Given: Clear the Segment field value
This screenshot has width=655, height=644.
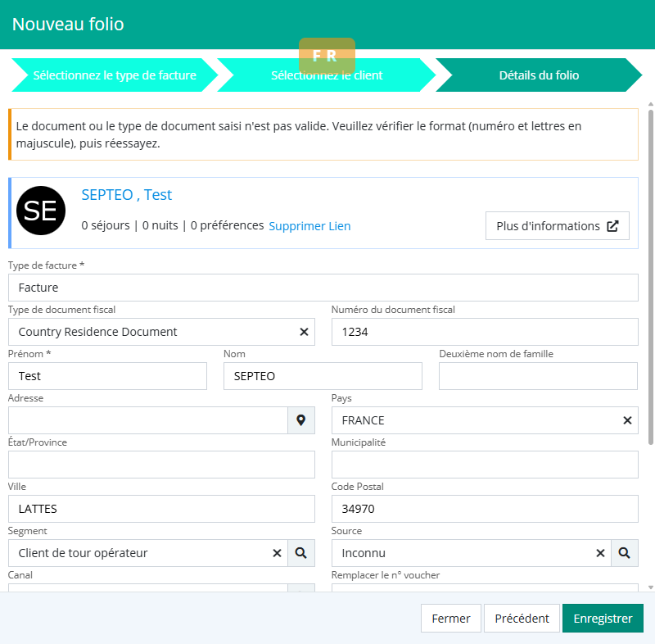Looking at the screenshot, I should point(277,553).
